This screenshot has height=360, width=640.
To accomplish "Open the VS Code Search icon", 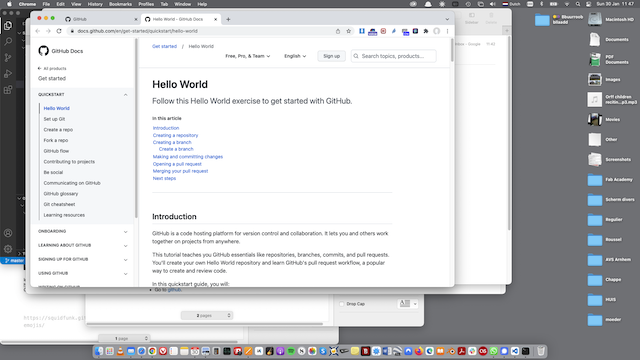I will tap(8, 41).
